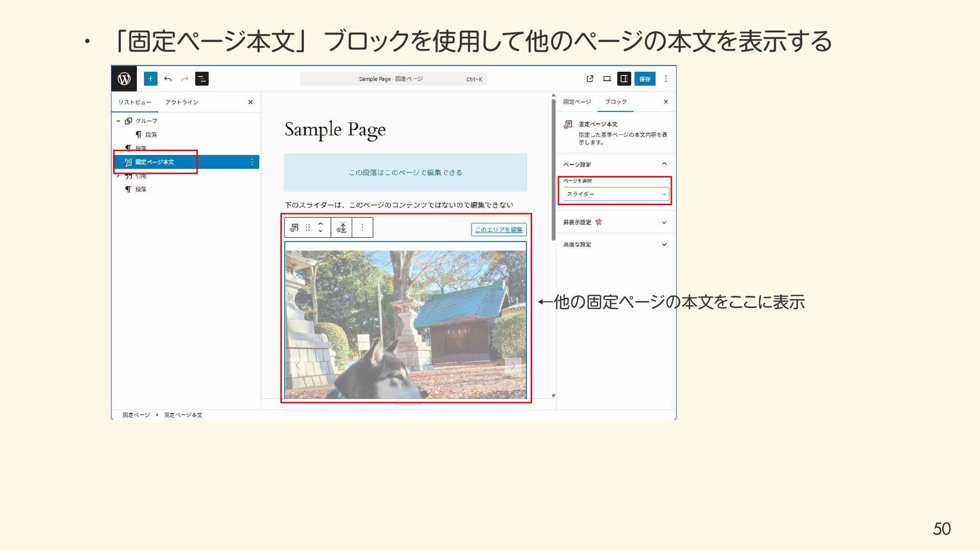Open the block inserter plus button

coord(150,79)
